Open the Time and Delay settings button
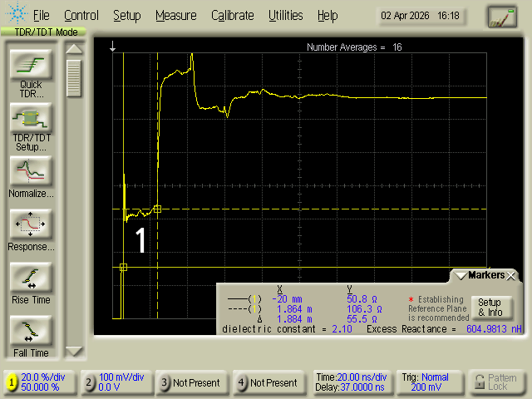Viewport: 532px width, 399px height. click(347, 382)
